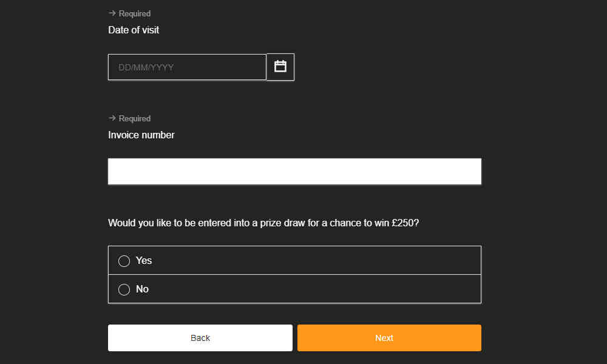Click the prize draw question text
The width and height of the screenshot is (607, 364).
click(263, 223)
